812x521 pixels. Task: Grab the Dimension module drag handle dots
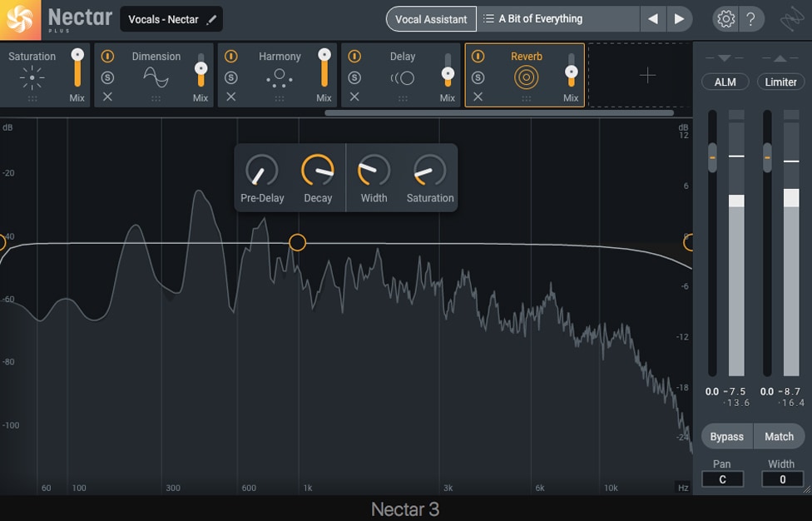156,98
